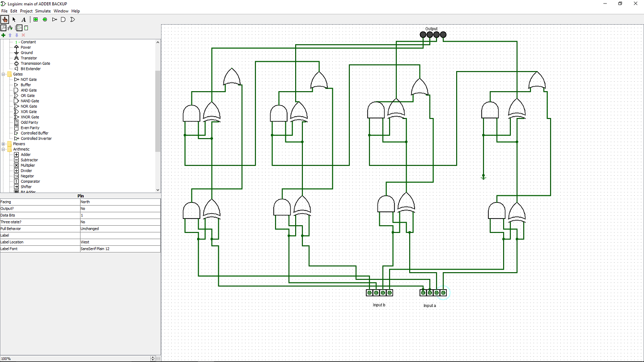Open the Label Location 'West' dropdown
644x362 pixels.
pyautogui.click(x=120, y=242)
